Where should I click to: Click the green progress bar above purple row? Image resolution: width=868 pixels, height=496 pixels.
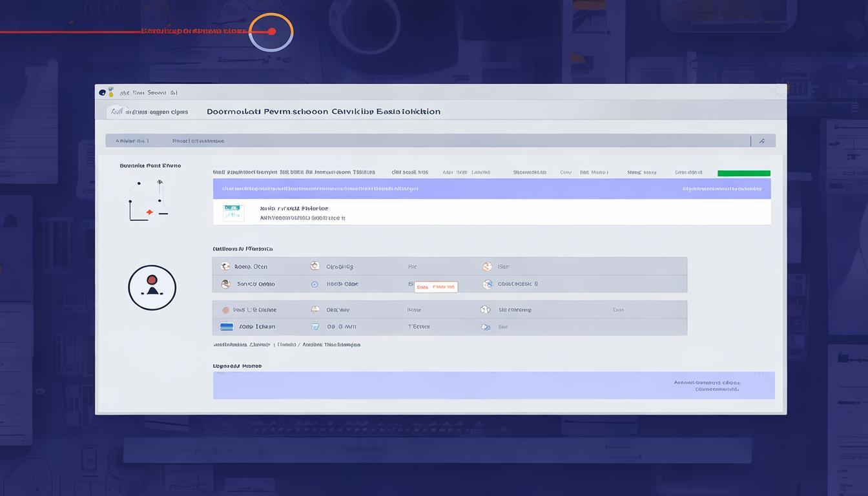(743, 173)
